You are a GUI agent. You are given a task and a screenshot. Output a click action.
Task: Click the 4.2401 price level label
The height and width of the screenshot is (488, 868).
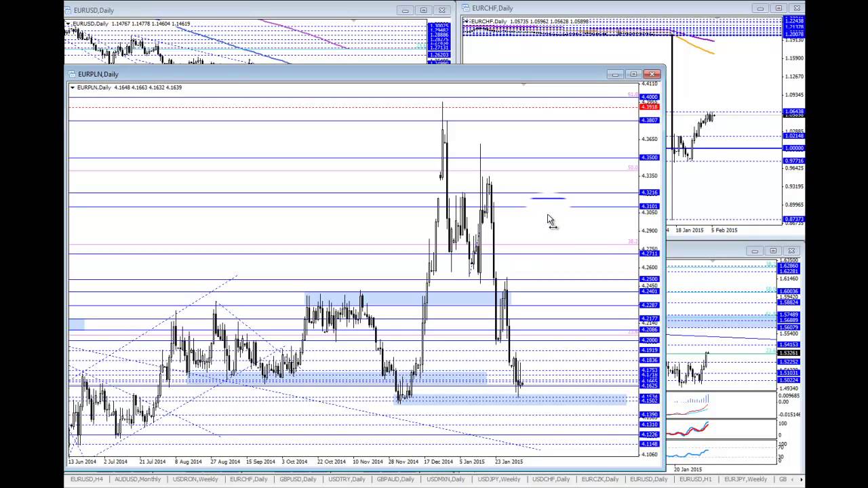point(650,291)
